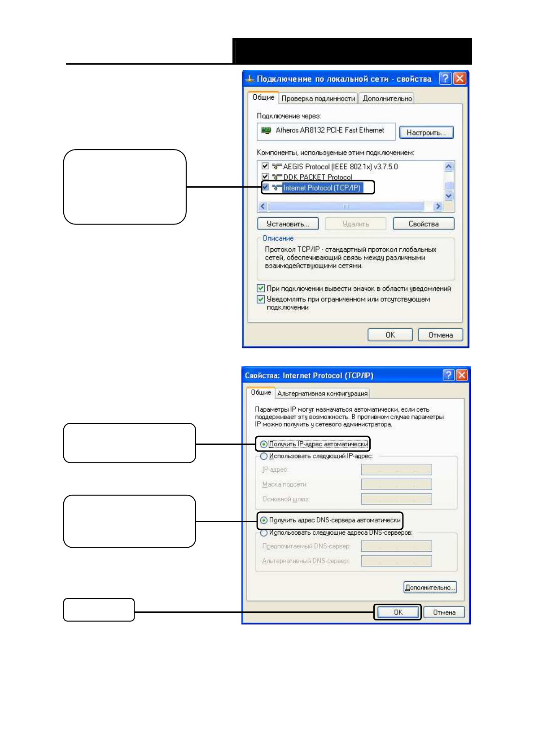Open the Альтернативная конфигурация tab
The image size is (534, 756).
coord(322,393)
